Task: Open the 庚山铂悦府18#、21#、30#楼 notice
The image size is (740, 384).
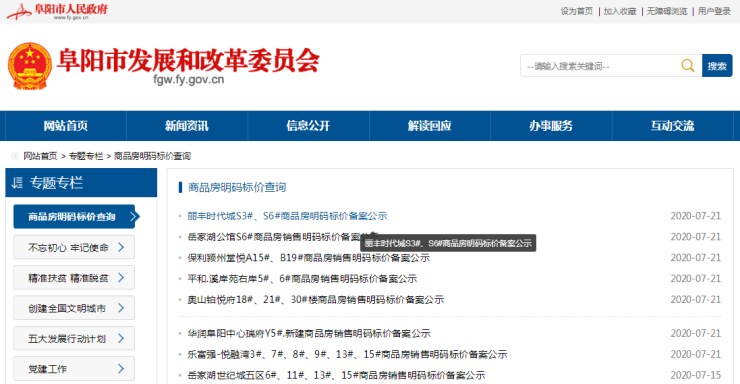Action: pyautogui.click(x=316, y=299)
